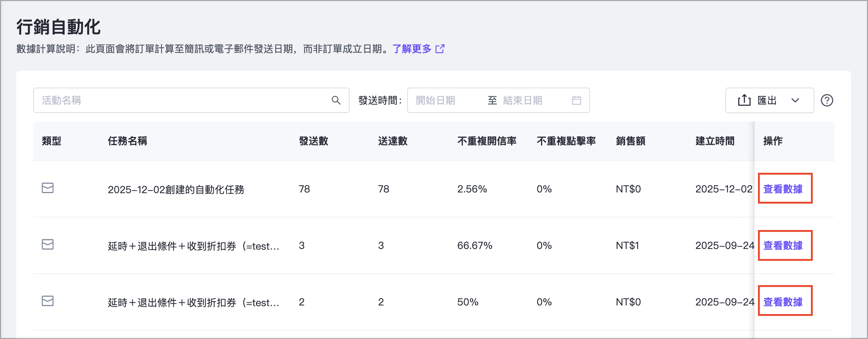View data for the 2025-12-02 automation task
This screenshot has height=339, width=868.
pyautogui.click(x=785, y=188)
